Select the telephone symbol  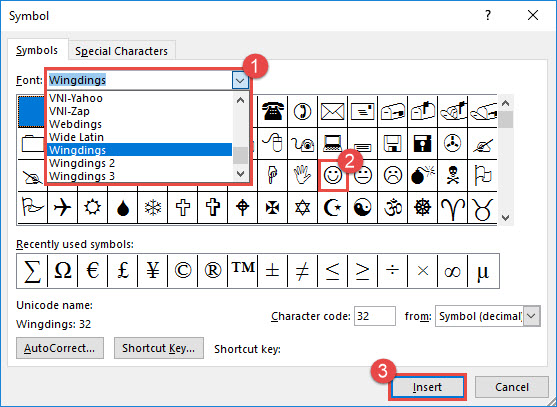272,111
